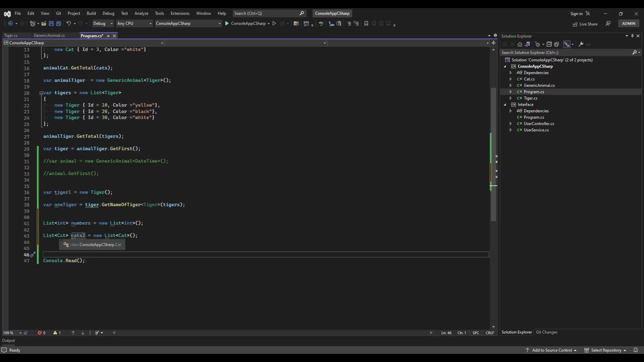Click the Open File folder icon

click(44, 23)
